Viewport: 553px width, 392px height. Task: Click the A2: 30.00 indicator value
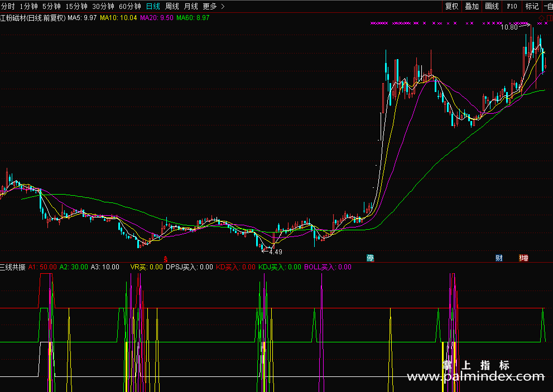click(74, 267)
